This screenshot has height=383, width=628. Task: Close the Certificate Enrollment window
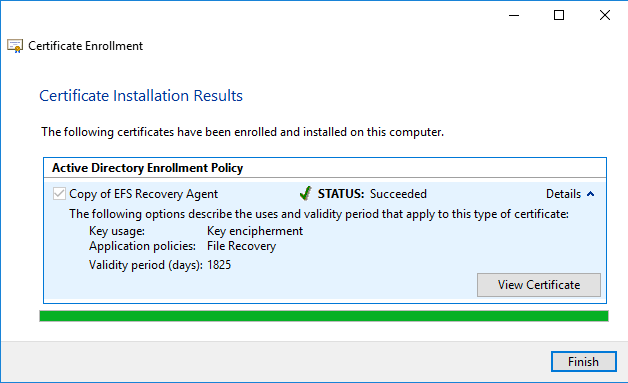tap(605, 15)
